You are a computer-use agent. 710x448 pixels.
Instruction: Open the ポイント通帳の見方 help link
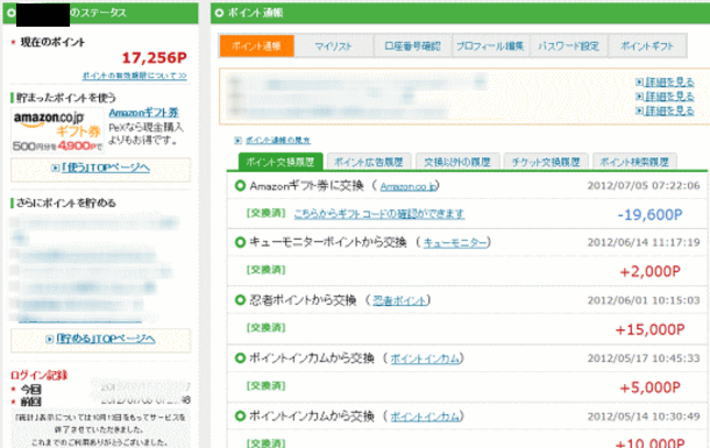coord(278,140)
